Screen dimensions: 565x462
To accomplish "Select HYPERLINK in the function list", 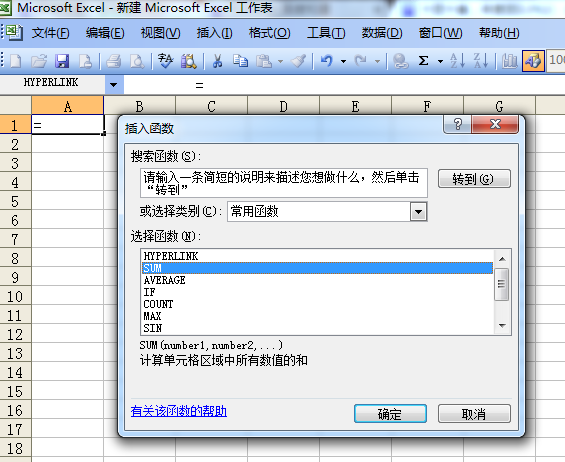I will (317, 256).
